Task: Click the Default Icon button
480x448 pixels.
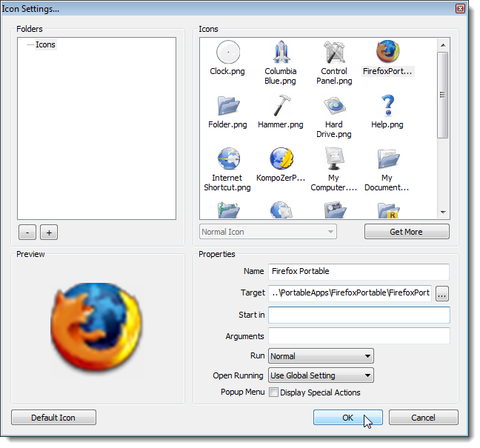Action: (x=53, y=418)
